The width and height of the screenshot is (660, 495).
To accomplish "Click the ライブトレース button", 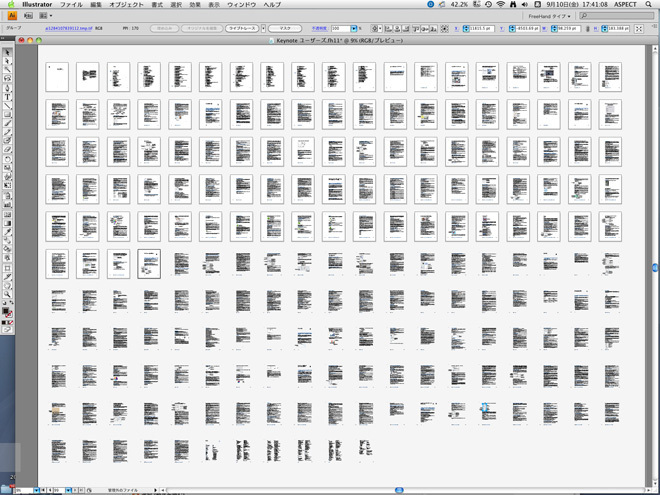I will [242, 28].
